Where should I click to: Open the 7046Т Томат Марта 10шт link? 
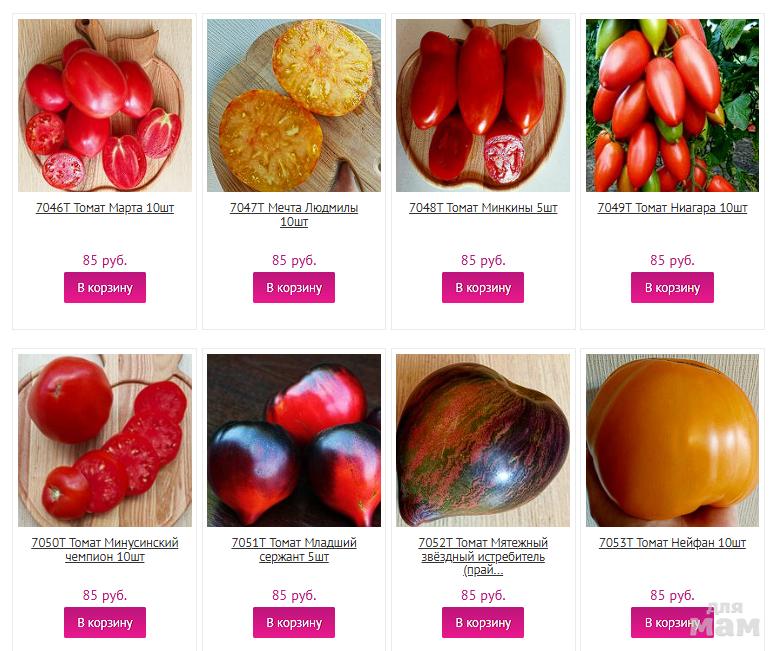pos(105,208)
